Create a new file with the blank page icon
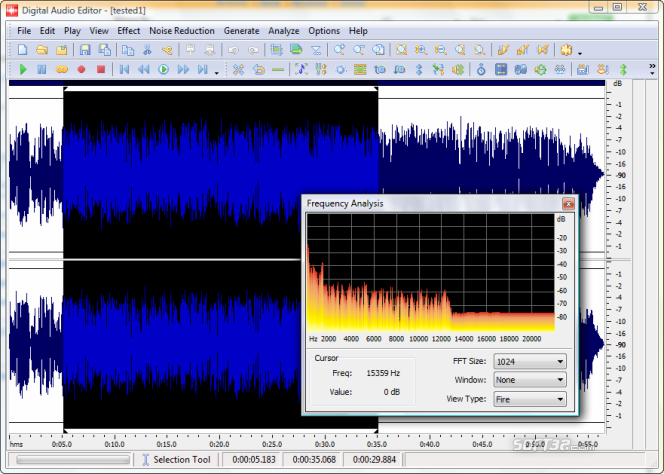The image size is (664, 474). pos(22,49)
